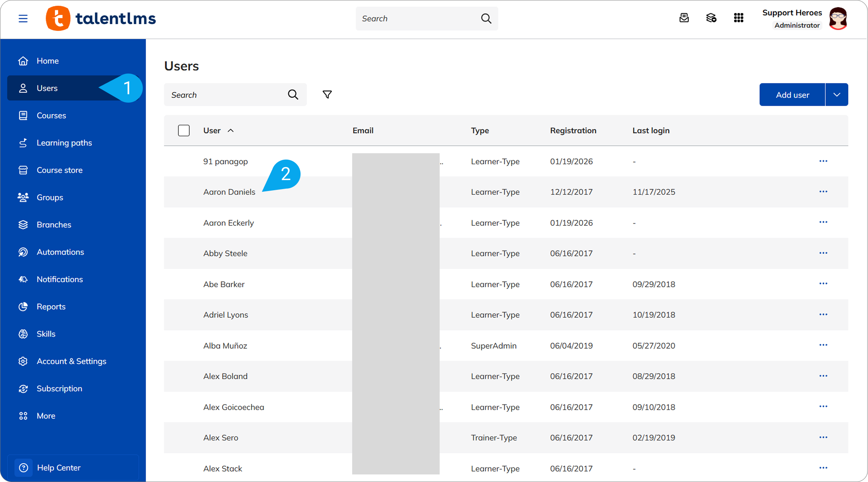Open options for Alex Stack row
Image resolution: width=868 pixels, height=482 pixels.
point(823,468)
